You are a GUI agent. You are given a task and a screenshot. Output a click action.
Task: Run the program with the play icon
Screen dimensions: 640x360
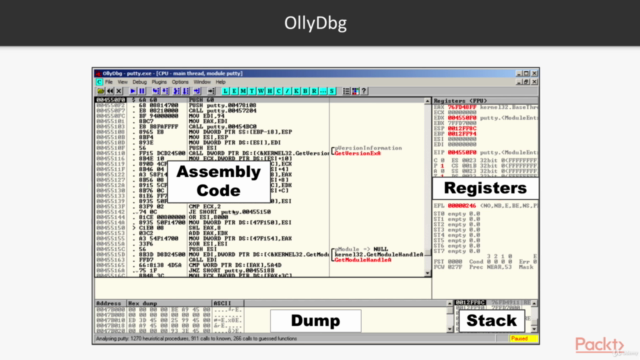click(x=133, y=91)
